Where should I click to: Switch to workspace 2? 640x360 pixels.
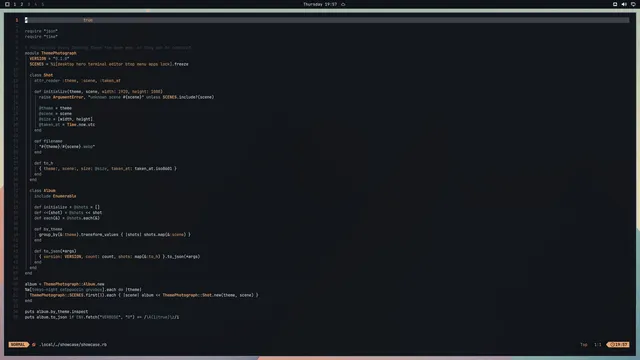click(x=22, y=4)
